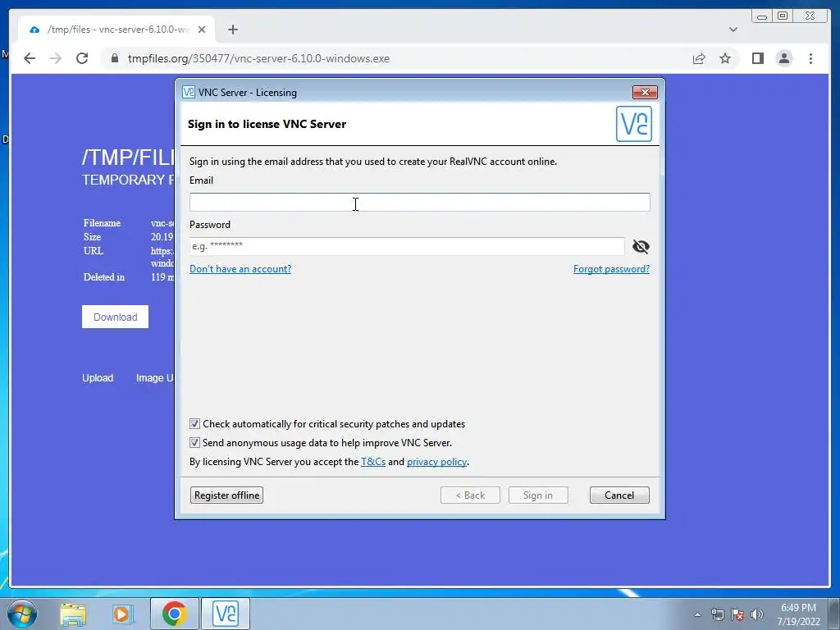This screenshot has width=840, height=630.
Task: Click the VNC logo in dialog header
Action: pyautogui.click(x=634, y=124)
